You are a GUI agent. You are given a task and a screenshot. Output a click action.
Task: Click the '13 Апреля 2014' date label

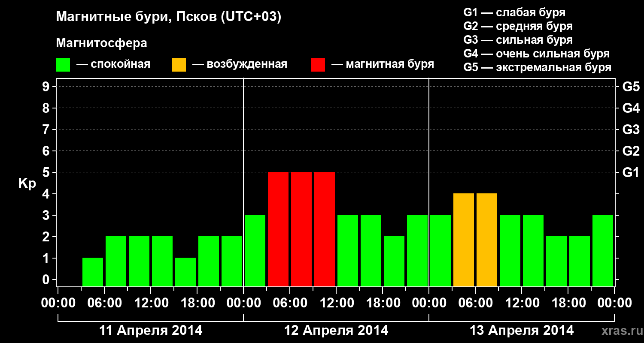(522, 331)
